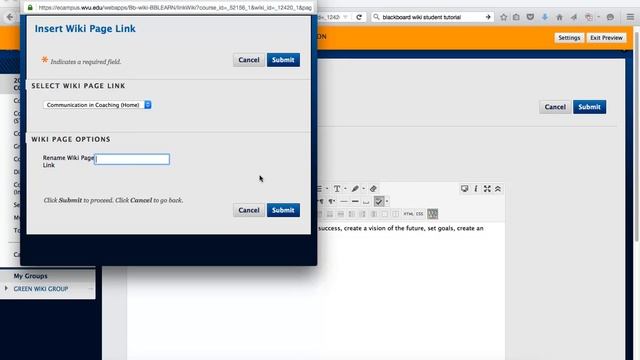Open course Settings in the orange bar
Viewport: 640px width, 360px height.
pos(569,38)
